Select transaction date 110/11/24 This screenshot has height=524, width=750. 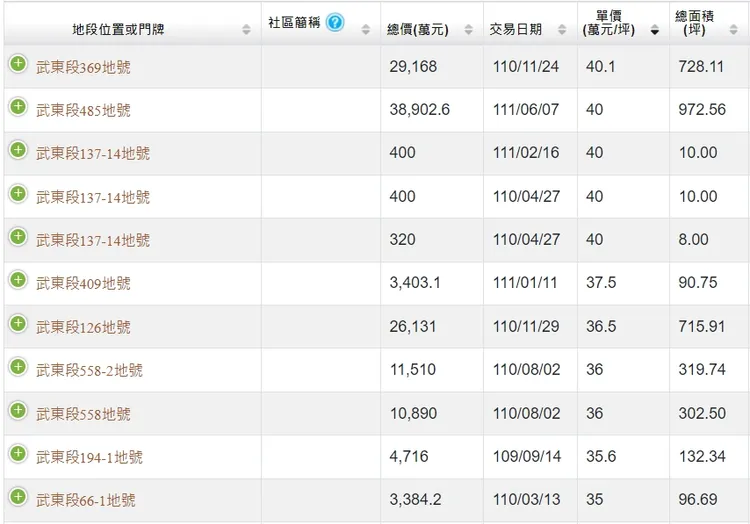[526, 66]
